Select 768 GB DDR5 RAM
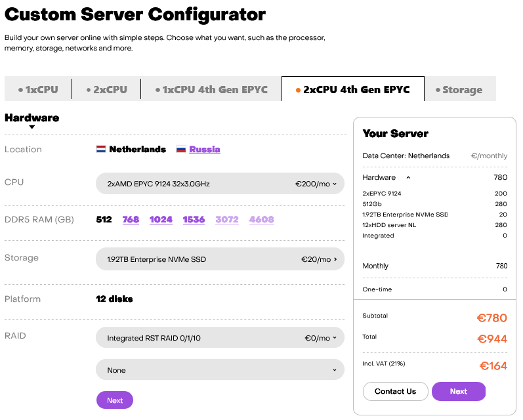 coord(131,219)
